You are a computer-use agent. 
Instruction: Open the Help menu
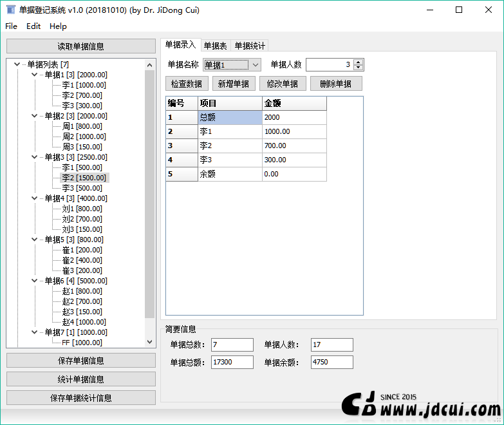click(x=58, y=26)
